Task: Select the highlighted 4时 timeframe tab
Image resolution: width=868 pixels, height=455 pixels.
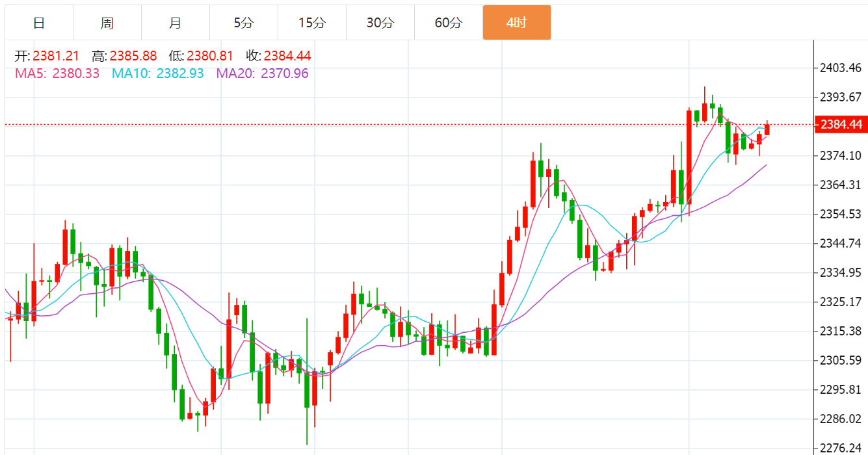Action: [x=517, y=23]
